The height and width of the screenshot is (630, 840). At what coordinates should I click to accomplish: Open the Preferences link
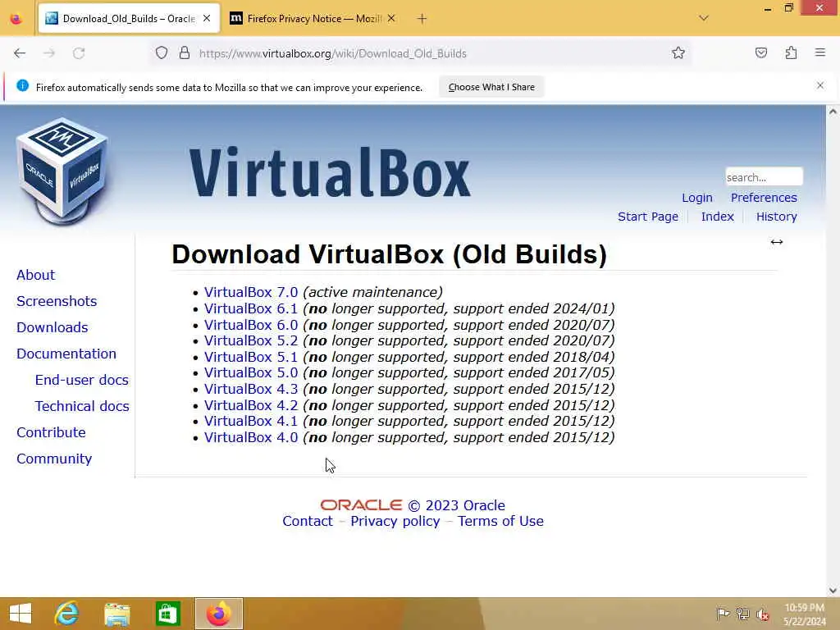(764, 198)
